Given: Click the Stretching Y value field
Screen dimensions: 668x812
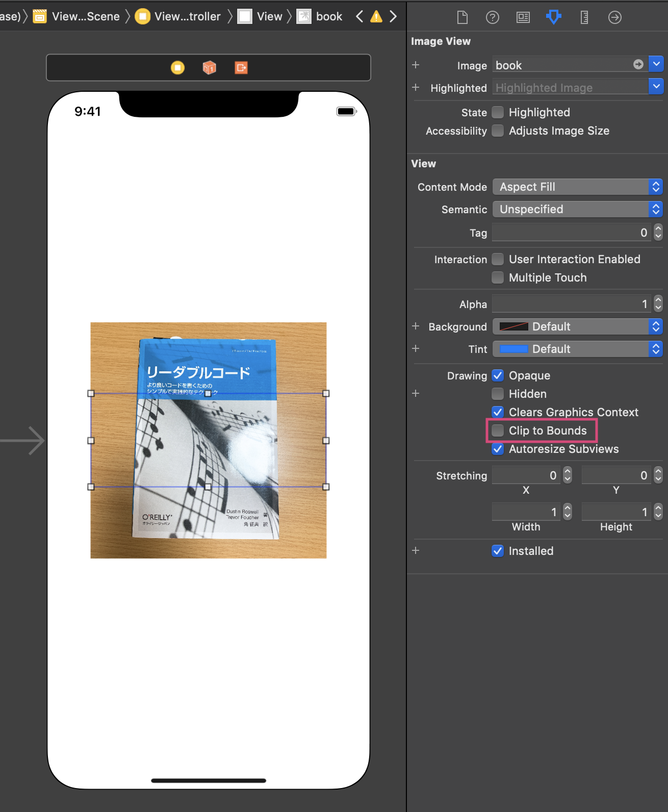Looking at the screenshot, I should [x=616, y=475].
